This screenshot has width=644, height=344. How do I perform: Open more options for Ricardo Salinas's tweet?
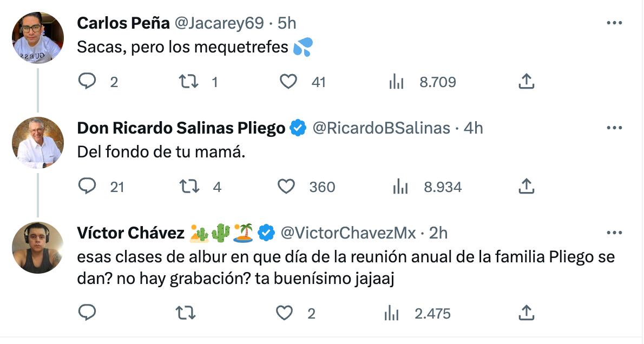614,128
